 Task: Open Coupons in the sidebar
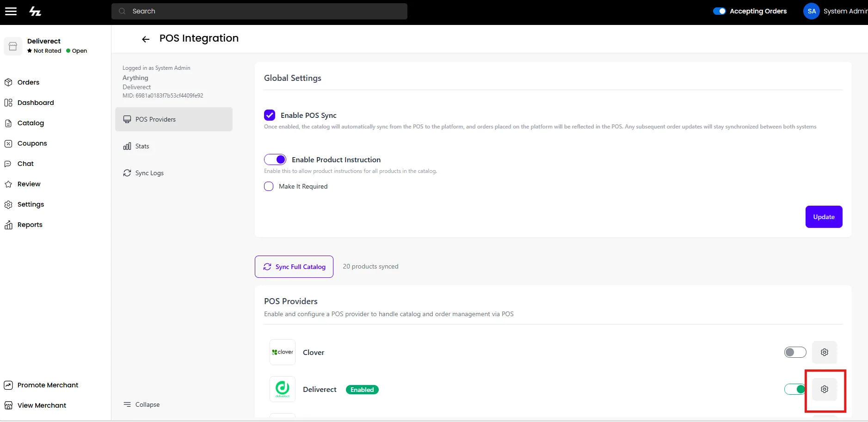coord(26,143)
